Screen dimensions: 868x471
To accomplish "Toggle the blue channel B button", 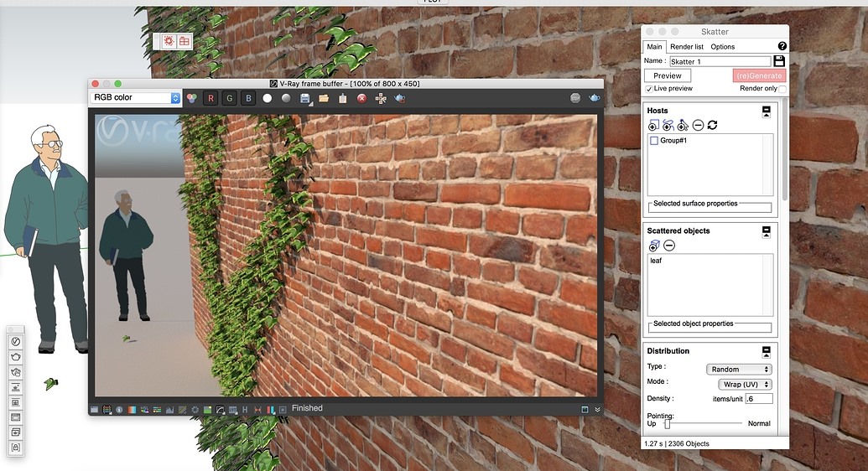I will pyautogui.click(x=248, y=99).
